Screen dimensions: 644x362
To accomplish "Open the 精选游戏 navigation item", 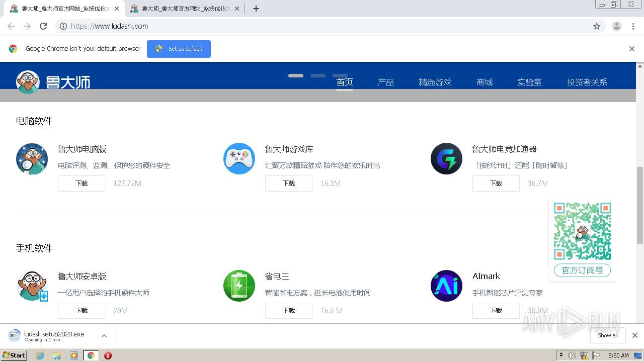I will (435, 82).
